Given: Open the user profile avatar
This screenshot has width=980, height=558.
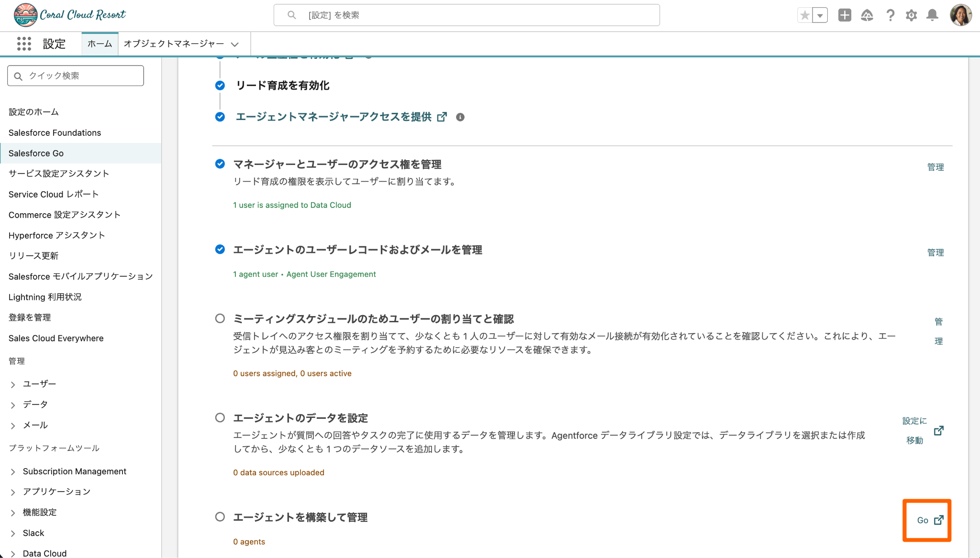Looking at the screenshot, I should (x=960, y=15).
